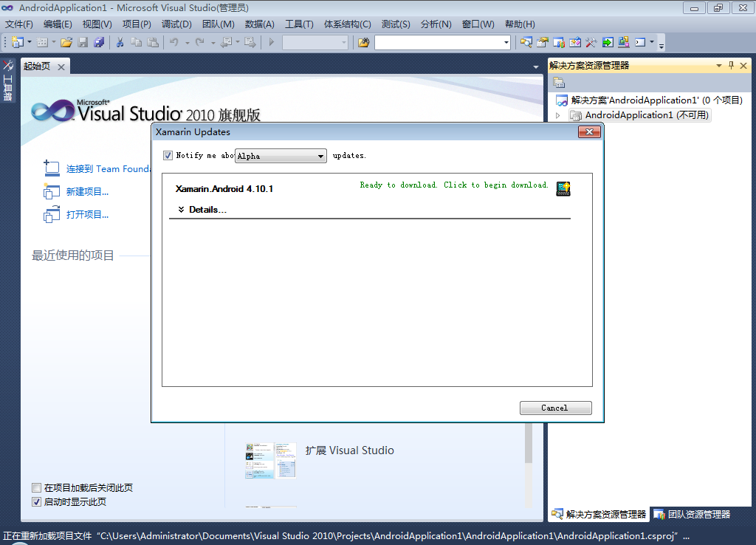This screenshot has width=756, height=545.
Task: Select the 起始页 document tab
Action: point(37,66)
